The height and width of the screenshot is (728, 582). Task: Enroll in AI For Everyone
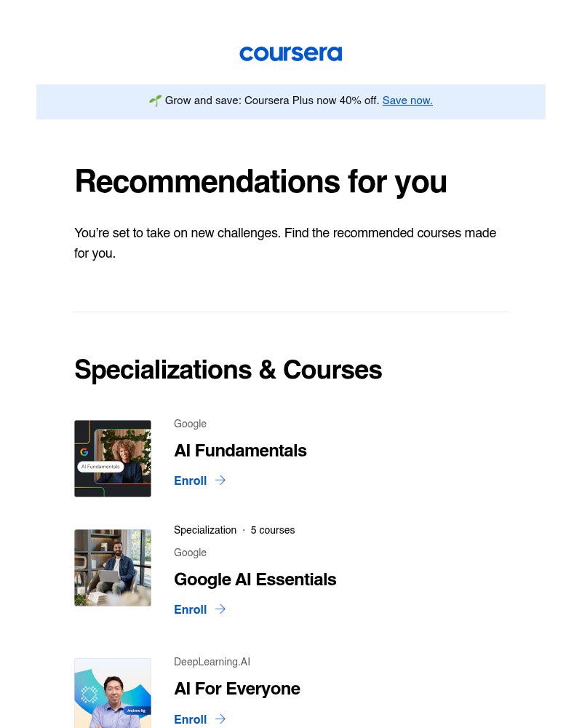pyautogui.click(x=190, y=719)
